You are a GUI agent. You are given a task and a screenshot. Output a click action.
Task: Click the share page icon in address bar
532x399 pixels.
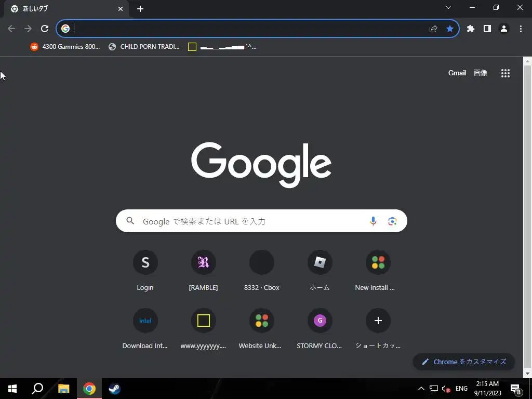click(x=433, y=29)
